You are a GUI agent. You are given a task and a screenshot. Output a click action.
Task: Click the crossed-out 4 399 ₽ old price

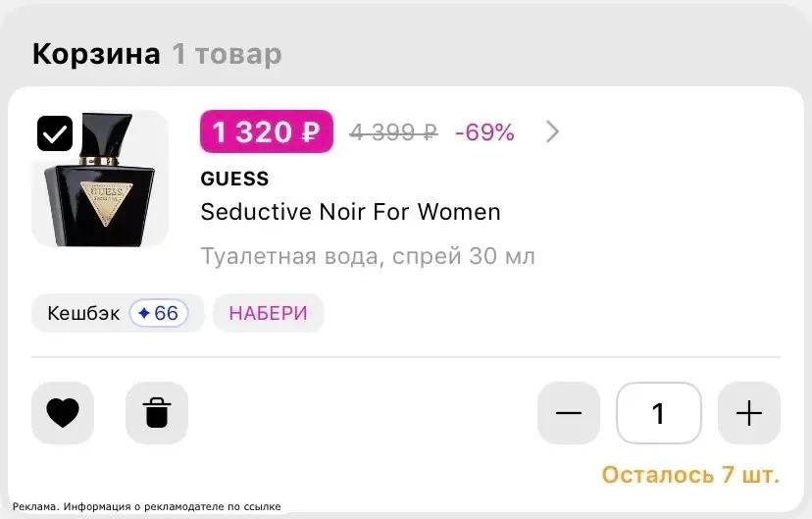click(393, 132)
